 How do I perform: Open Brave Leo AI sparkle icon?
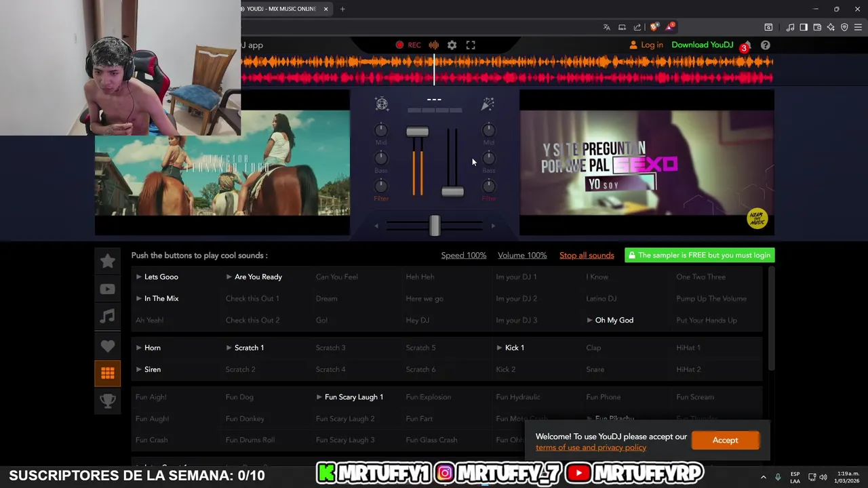(831, 27)
